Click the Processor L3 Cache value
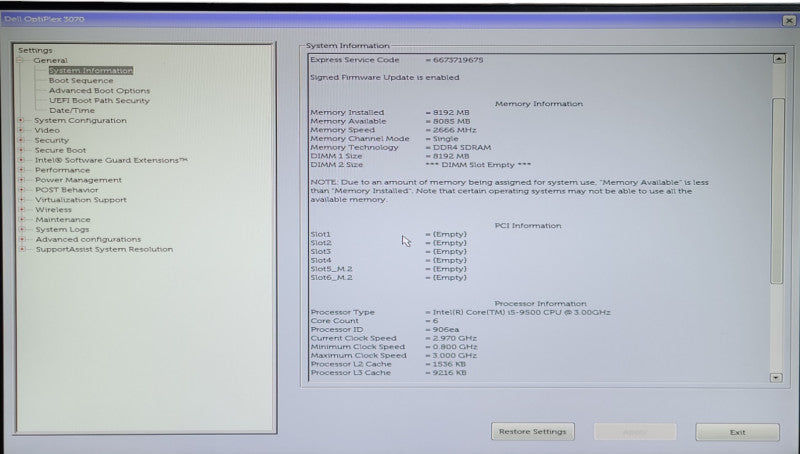Screen dimensions: 800x454 (449, 373)
